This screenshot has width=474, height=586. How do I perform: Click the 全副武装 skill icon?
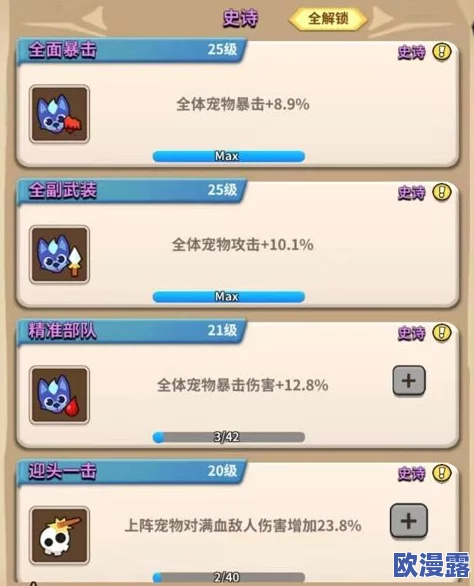click(x=59, y=255)
